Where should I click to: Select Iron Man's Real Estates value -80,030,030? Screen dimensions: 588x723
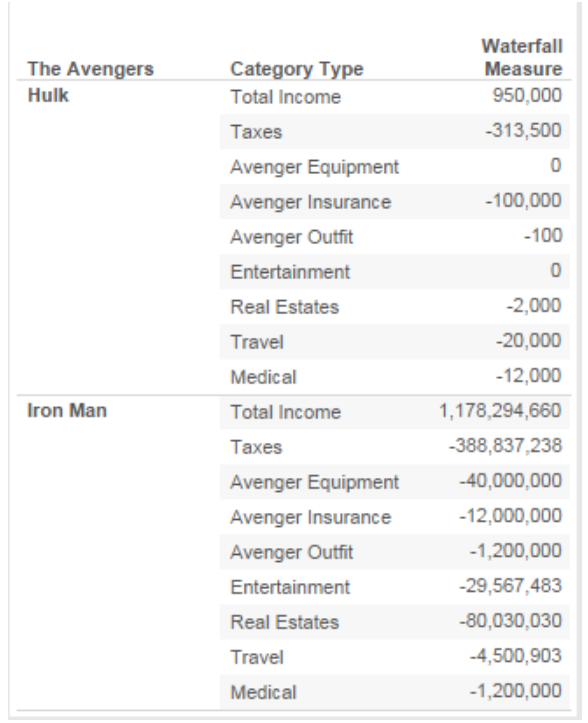[511, 621]
